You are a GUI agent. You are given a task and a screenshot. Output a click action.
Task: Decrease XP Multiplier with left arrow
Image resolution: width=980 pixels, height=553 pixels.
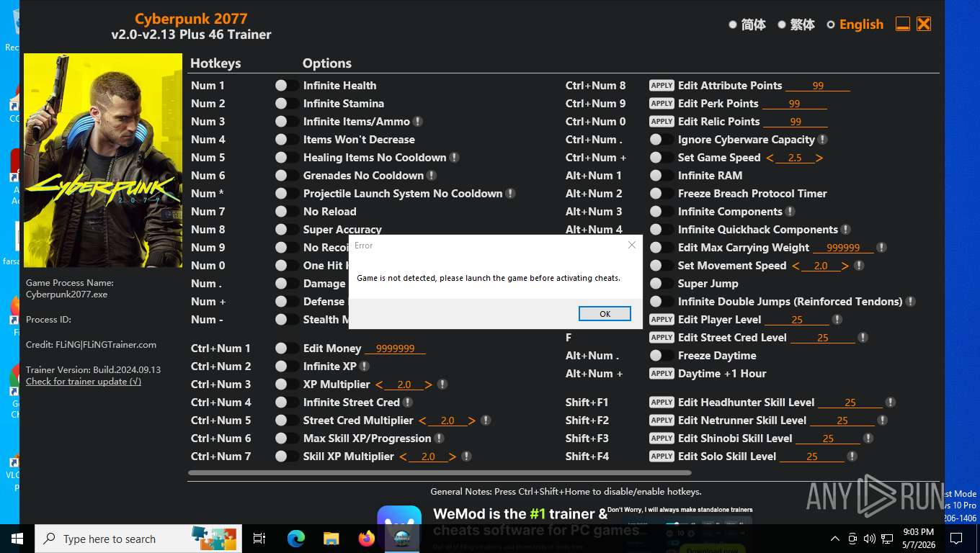(380, 385)
